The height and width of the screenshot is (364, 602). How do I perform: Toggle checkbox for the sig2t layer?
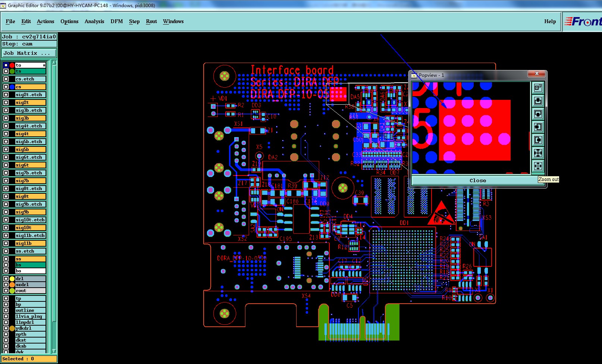(6, 102)
